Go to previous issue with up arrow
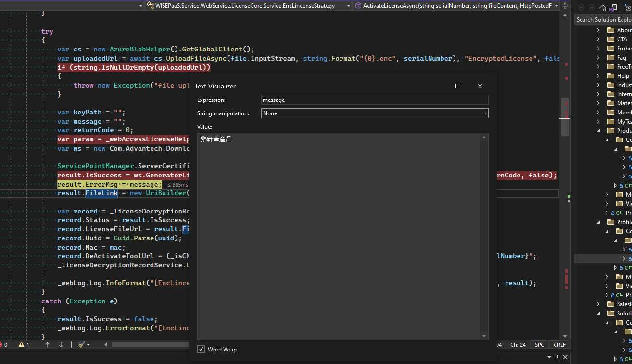Image resolution: width=632 pixels, height=364 pixels. tap(47, 345)
